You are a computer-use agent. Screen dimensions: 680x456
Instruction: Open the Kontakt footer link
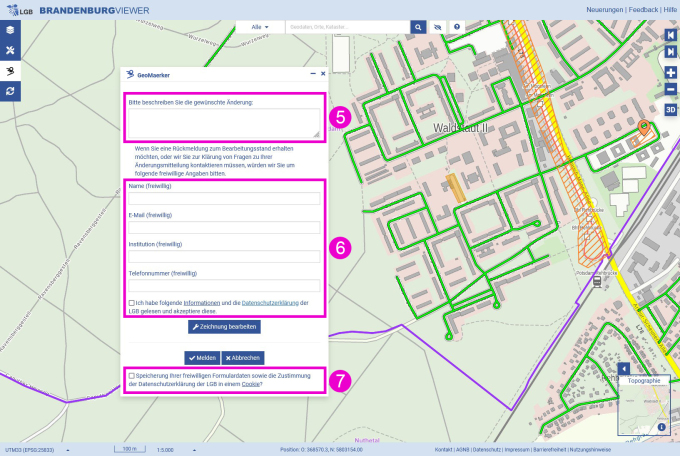(x=443, y=450)
